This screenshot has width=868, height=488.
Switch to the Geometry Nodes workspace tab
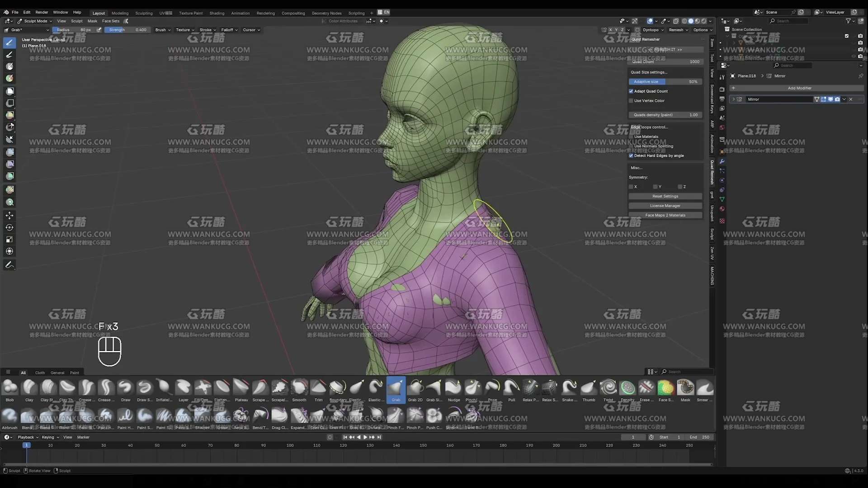326,13
